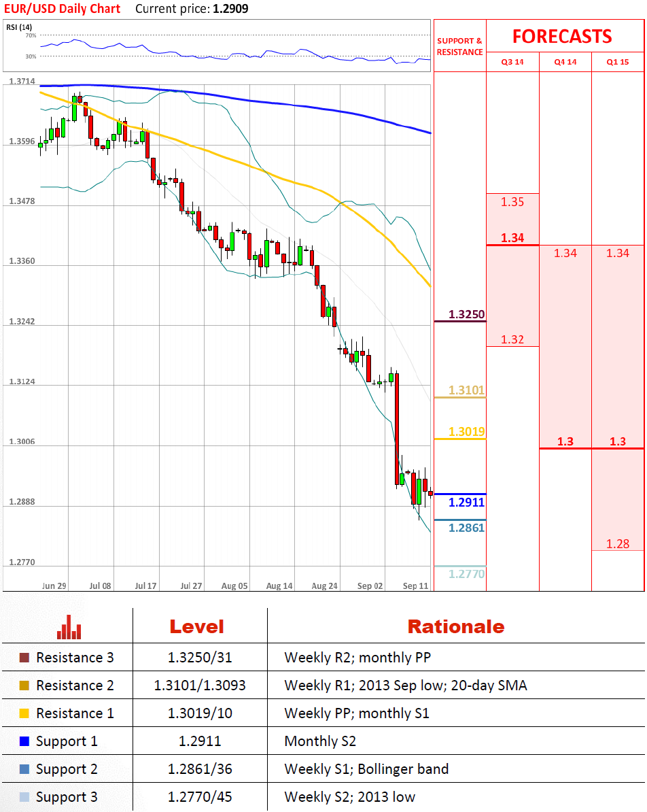Click the level cell 1.3019/10
This screenshot has width=647, height=812.
tap(200, 713)
